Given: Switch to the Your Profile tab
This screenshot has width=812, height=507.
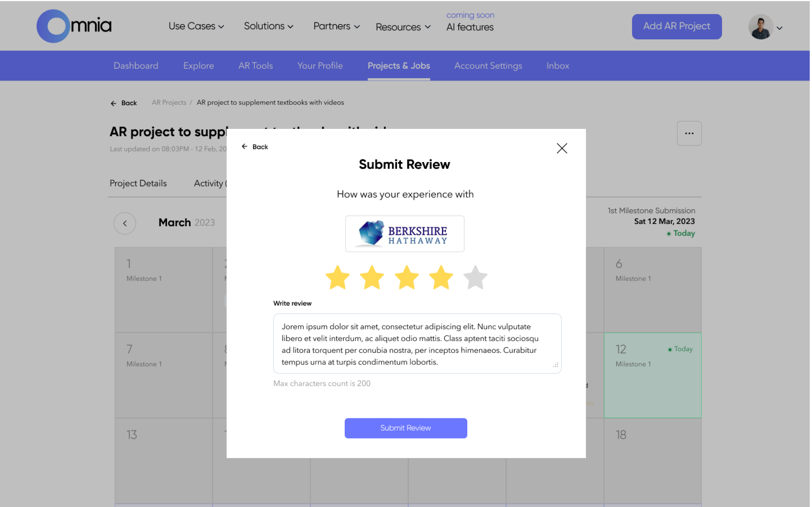Looking at the screenshot, I should pyautogui.click(x=321, y=66).
